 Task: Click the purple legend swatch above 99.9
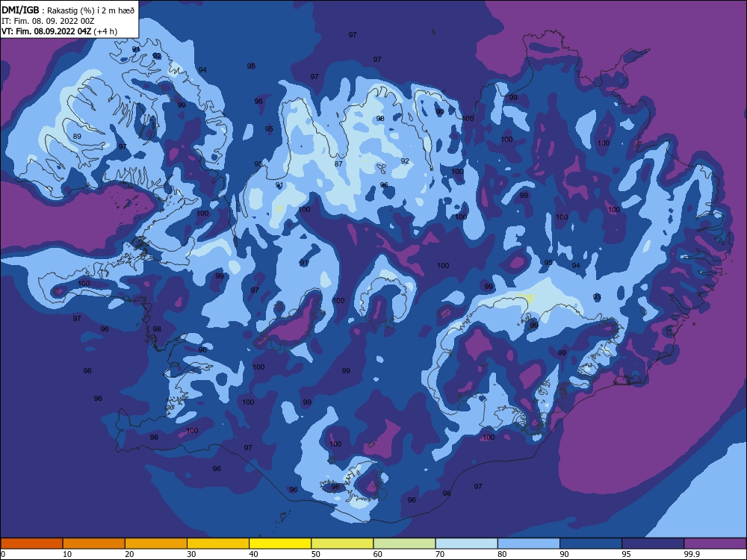(715, 544)
